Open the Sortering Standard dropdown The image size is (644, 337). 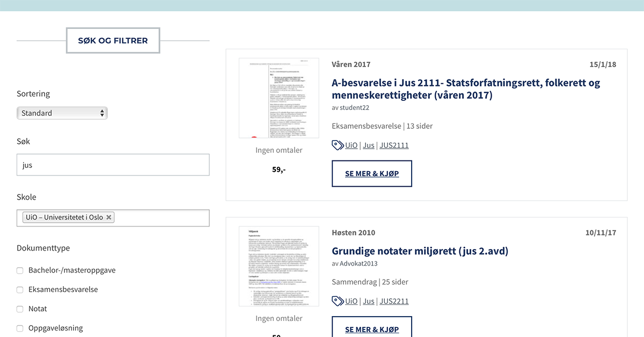coord(62,113)
